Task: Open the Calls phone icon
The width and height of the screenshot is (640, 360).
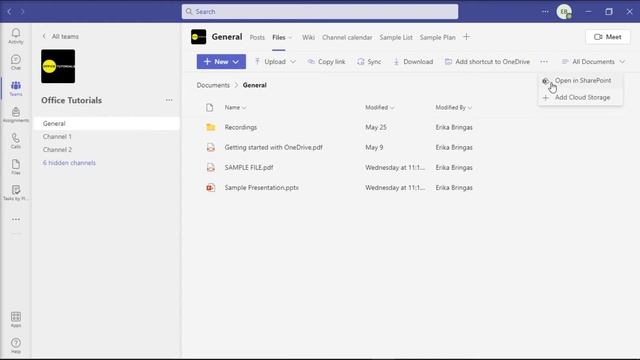Action: coord(16,138)
